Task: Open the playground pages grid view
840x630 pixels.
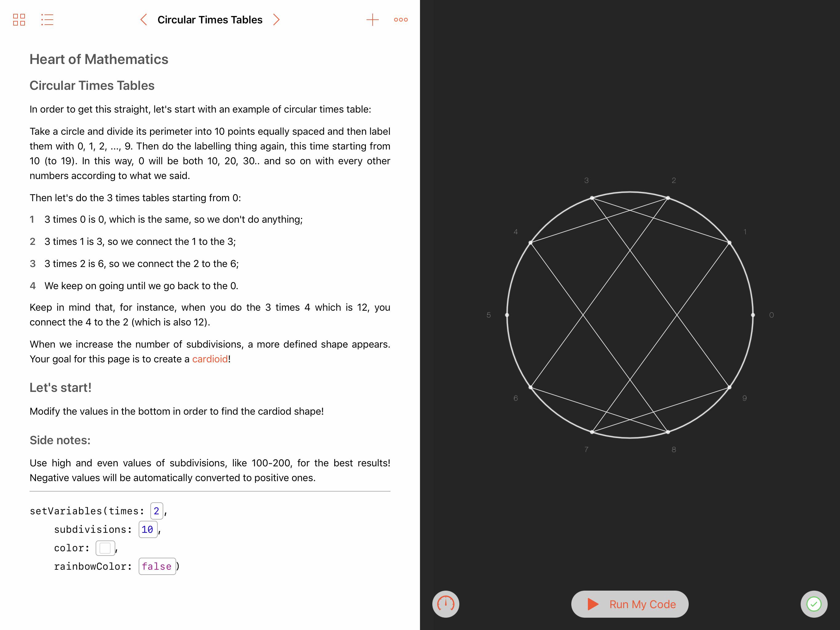Action: pyautogui.click(x=19, y=20)
